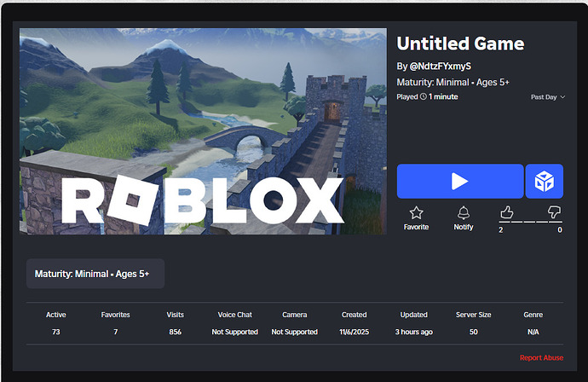Like the game with thumbs up icon
Screen dimensions: 588x382
point(507,212)
